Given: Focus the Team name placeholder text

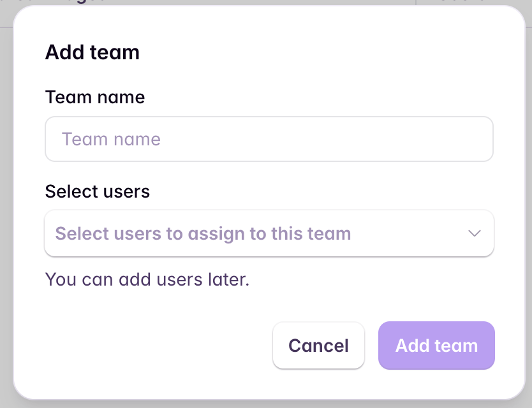Looking at the screenshot, I should (112, 138).
